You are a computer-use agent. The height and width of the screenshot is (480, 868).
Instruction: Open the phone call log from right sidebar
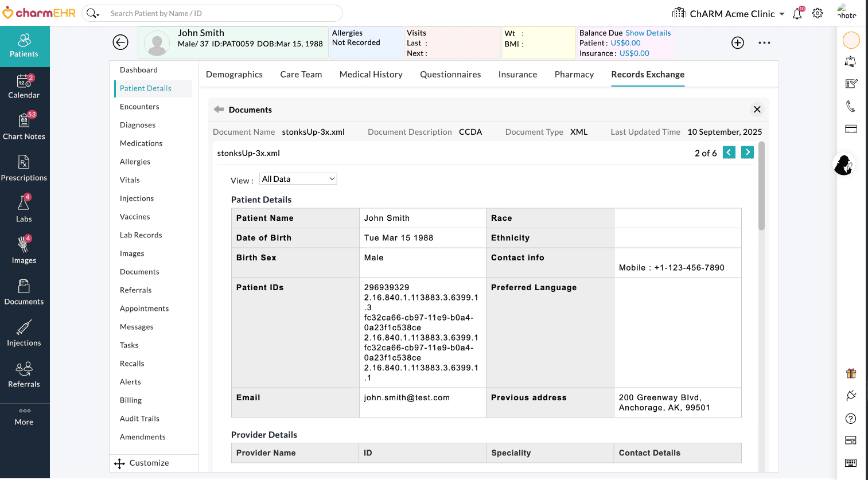851,106
